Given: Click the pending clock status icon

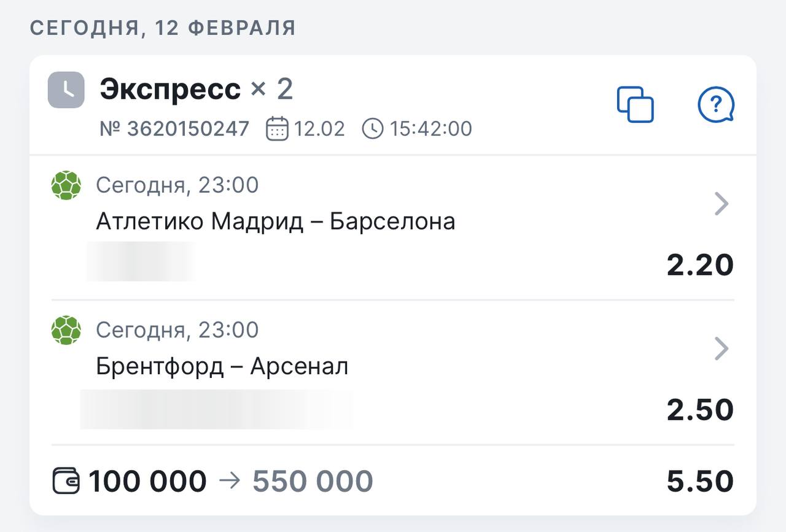Looking at the screenshot, I should coord(66,90).
